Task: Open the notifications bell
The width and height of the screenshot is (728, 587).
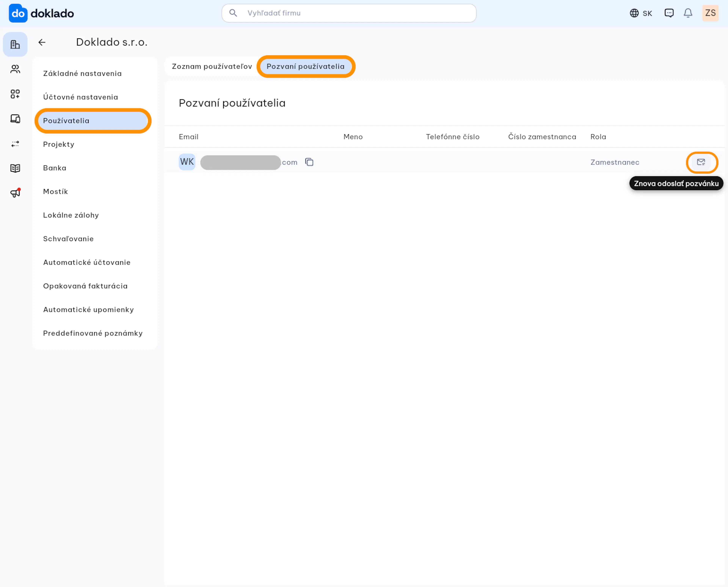Action: tap(688, 13)
